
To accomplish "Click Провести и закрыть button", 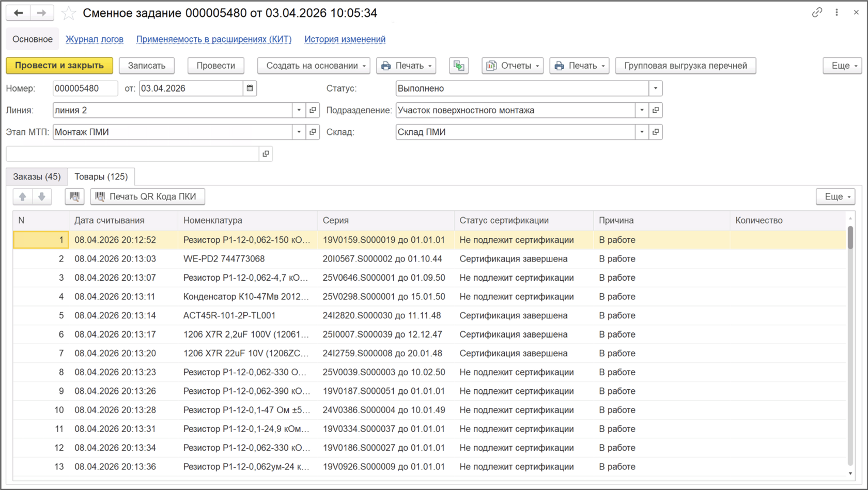I will click(59, 66).
